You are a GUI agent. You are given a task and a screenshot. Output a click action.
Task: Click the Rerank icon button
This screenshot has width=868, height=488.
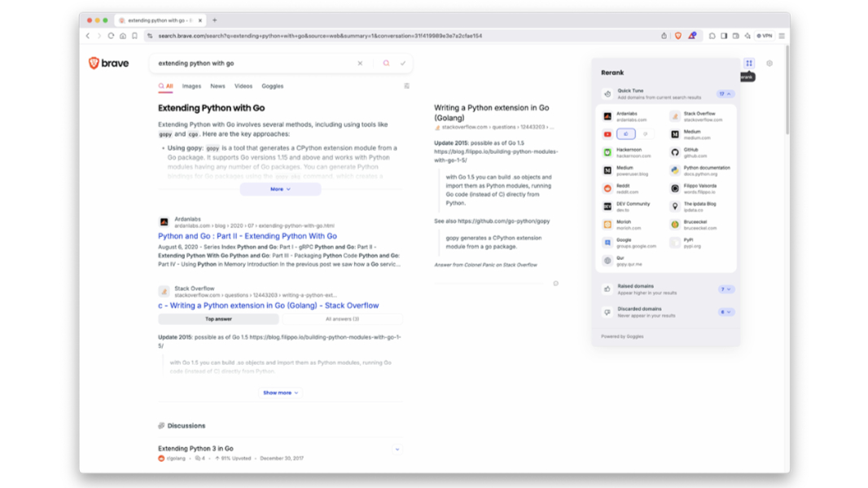(749, 64)
